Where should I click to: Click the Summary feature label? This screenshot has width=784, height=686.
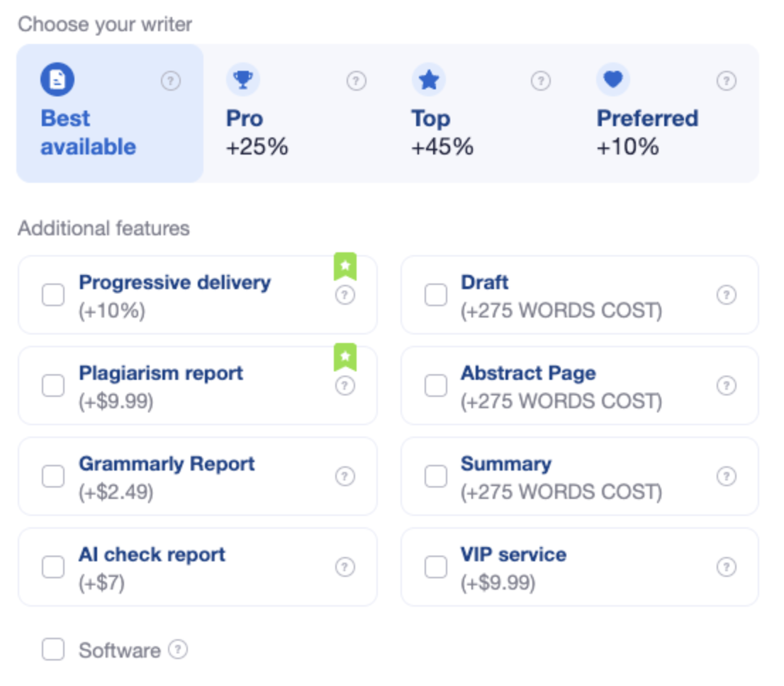point(506,464)
